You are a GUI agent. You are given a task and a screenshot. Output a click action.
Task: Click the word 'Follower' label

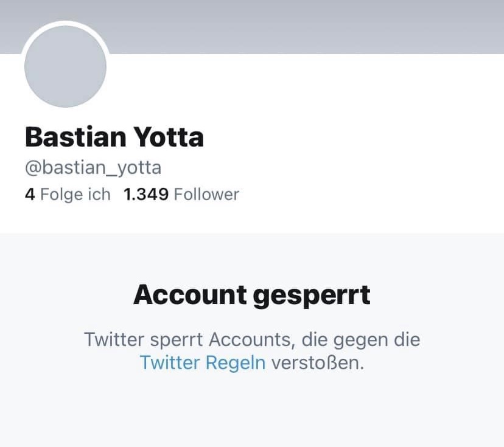(206, 195)
